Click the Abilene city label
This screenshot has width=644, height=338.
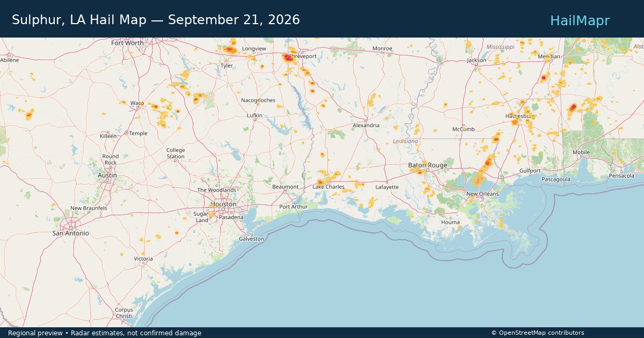(10, 60)
